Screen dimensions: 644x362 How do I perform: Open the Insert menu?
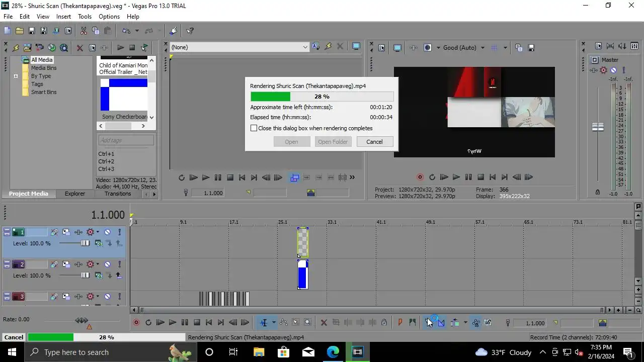tap(63, 17)
